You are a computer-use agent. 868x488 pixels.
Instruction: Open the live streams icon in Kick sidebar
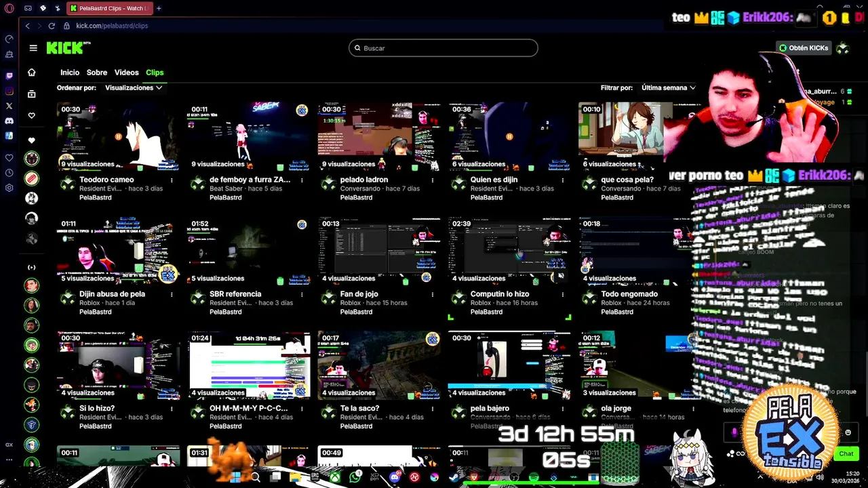(31, 268)
